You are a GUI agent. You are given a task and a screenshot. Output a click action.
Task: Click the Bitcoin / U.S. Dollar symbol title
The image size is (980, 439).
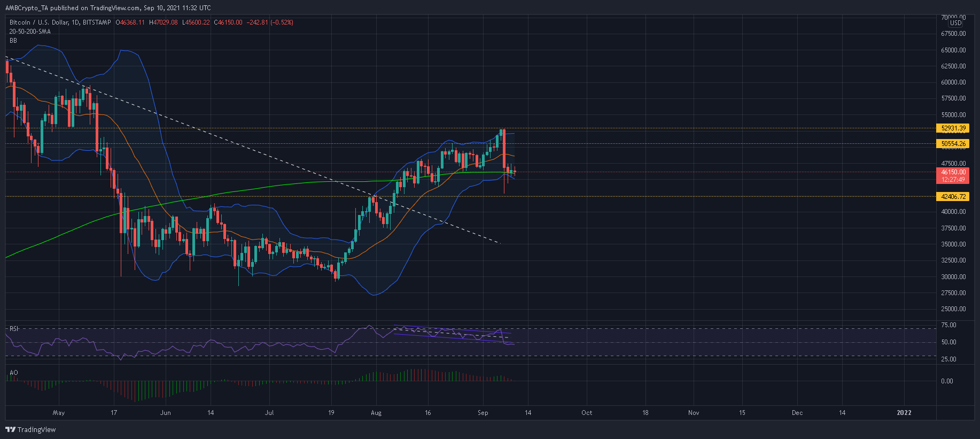[x=60, y=22]
